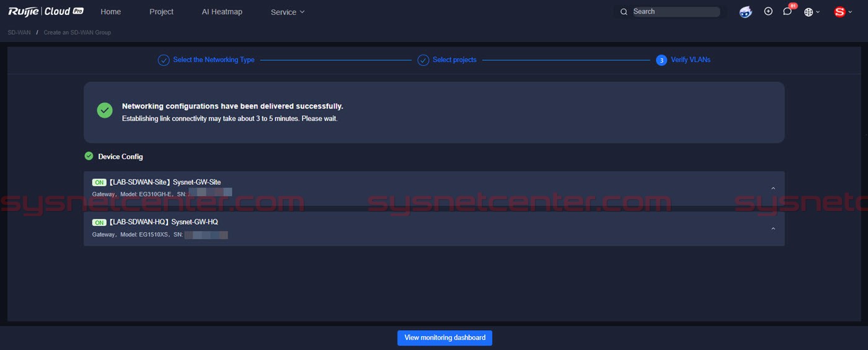Image resolution: width=868 pixels, height=350 pixels.
Task: Click the green success checkmark icon
Action: (x=105, y=110)
